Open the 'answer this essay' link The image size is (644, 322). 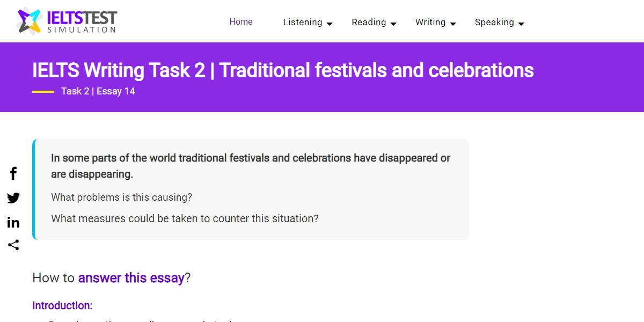130,278
